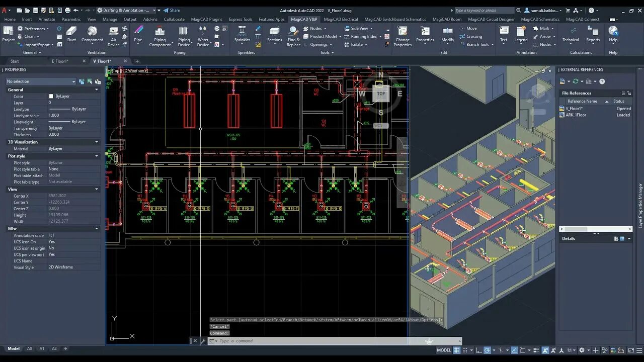Viewport: 644px width, 362px height.
Task: Collapse the Misc properties section
Action: click(97, 228)
